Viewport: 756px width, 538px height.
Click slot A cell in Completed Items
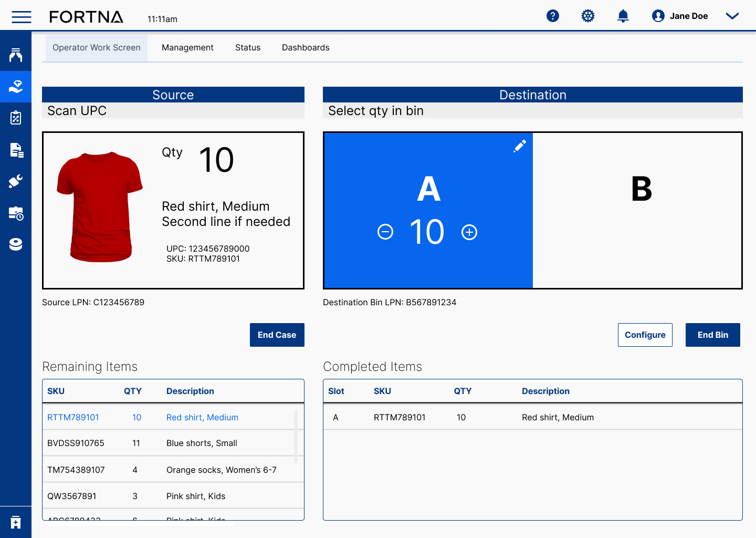pos(335,417)
